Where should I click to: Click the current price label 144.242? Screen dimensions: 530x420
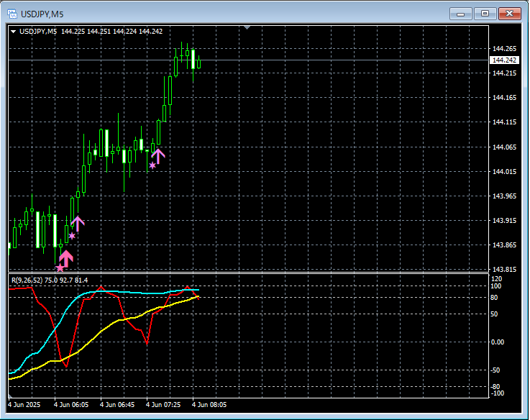(x=504, y=60)
